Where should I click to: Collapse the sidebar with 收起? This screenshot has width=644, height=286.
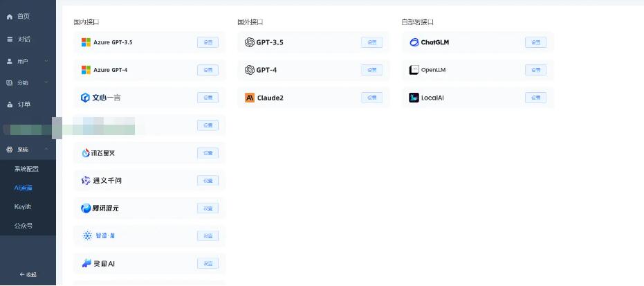click(x=28, y=275)
